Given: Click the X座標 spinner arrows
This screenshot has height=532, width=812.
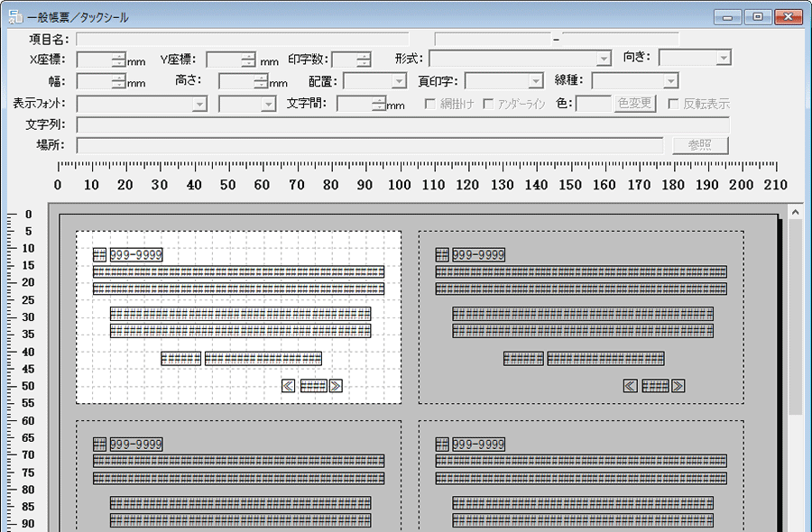Looking at the screenshot, I should coord(118,60).
